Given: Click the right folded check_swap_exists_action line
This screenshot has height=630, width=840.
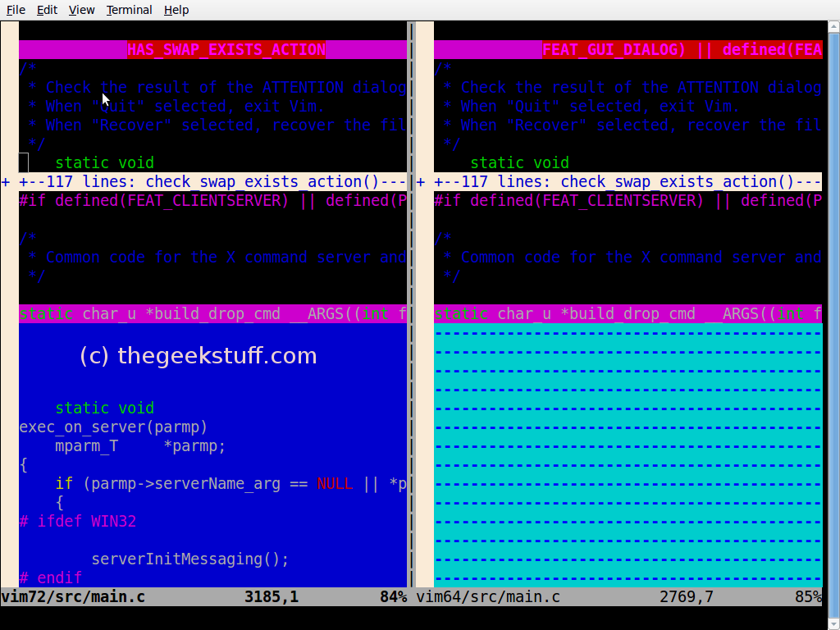Looking at the screenshot, I should (x=628, y=181).
